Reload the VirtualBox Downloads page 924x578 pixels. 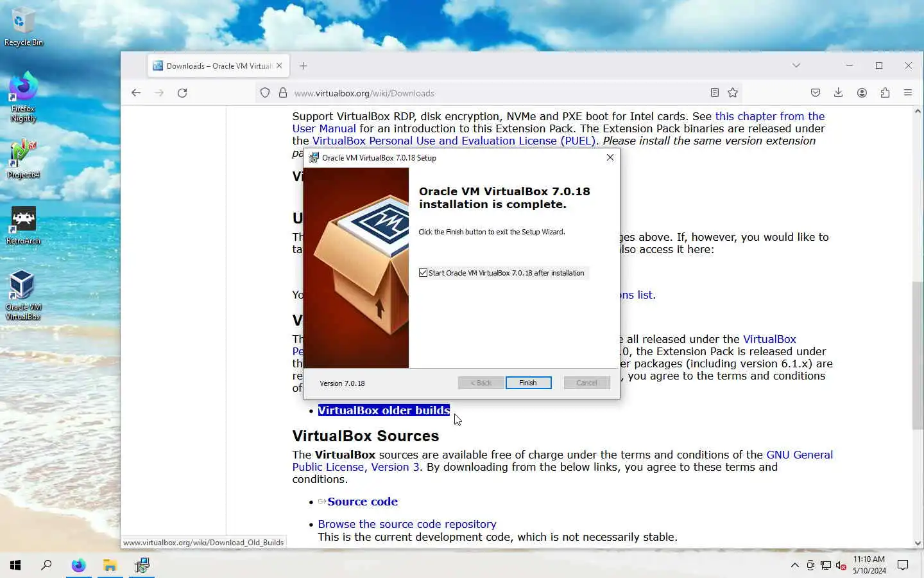pyautogui.click(x=182, y=93)
